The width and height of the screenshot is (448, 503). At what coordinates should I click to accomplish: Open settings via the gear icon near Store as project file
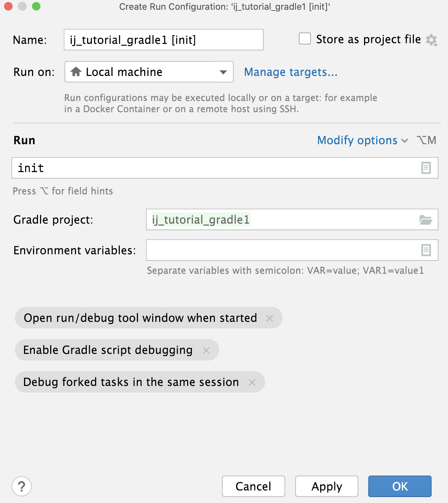point(432,39)
